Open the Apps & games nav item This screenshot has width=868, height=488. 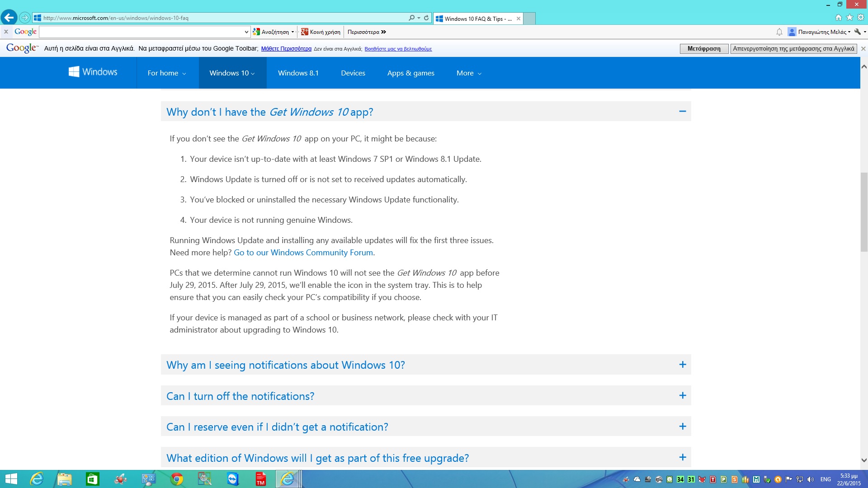(x=411, y=73)
